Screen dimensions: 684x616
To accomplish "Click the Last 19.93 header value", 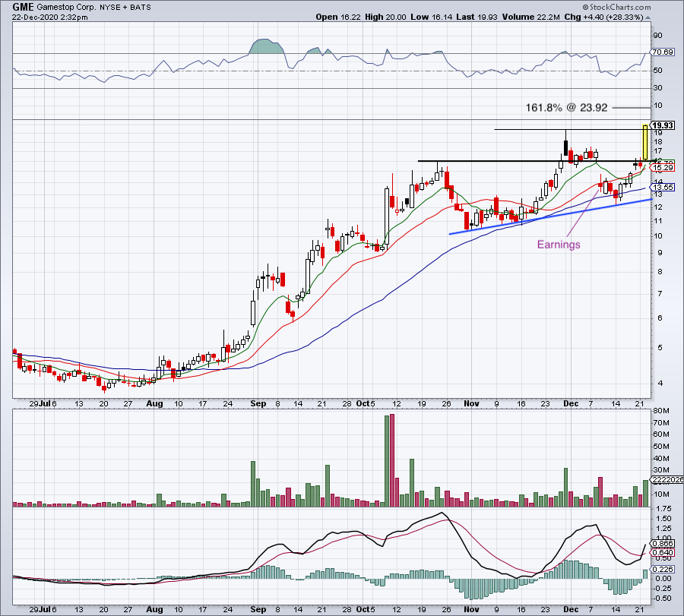I will (477, 17).
